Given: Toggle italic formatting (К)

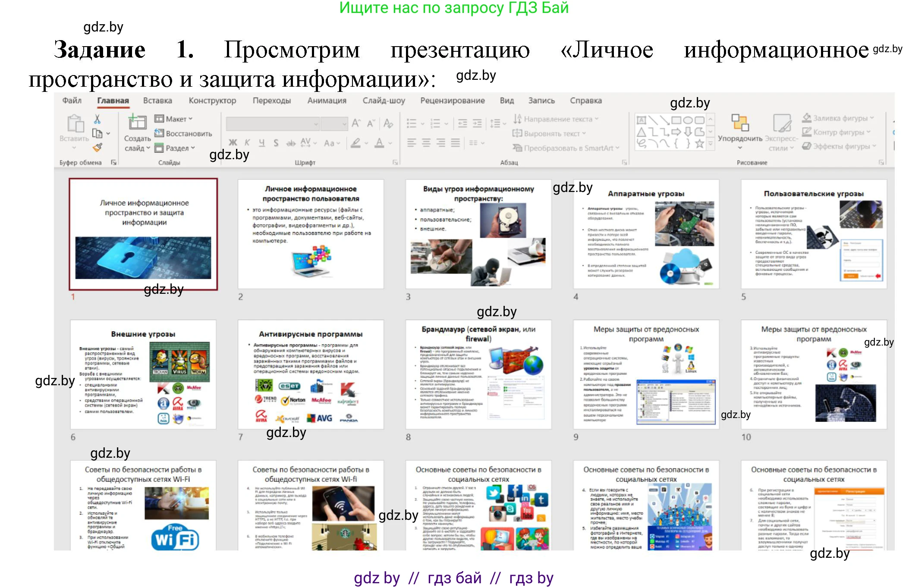Looking at the screenshot, I should (x=246, y=143).
